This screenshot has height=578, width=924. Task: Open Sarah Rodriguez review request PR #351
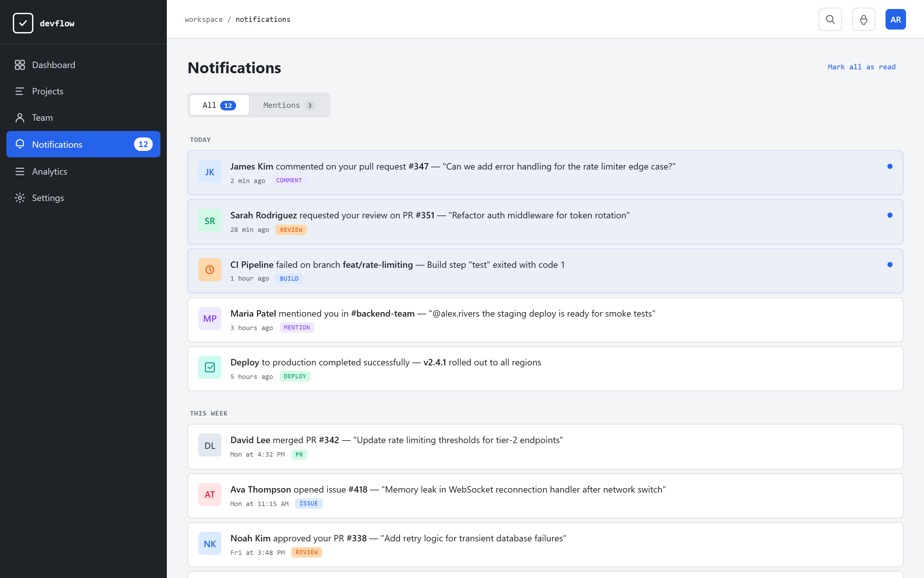[x=545, y=222]
